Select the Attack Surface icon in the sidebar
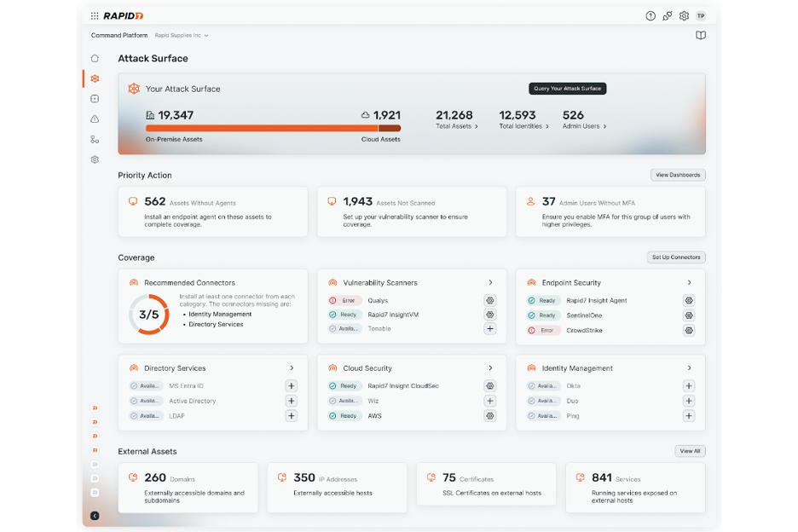The height and width of the screenshot is (532, 798). [x=95, y=78]
